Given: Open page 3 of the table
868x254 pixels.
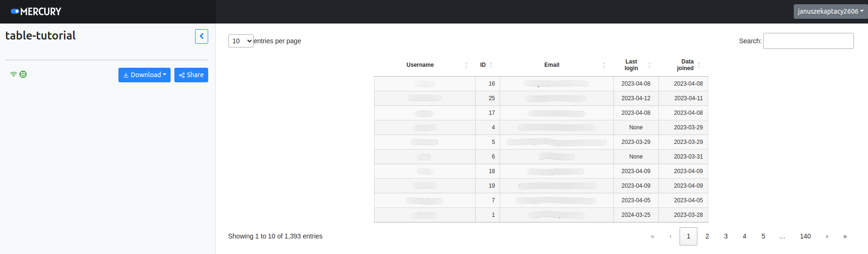Looking at the screenshot, I should click(726, 236).
